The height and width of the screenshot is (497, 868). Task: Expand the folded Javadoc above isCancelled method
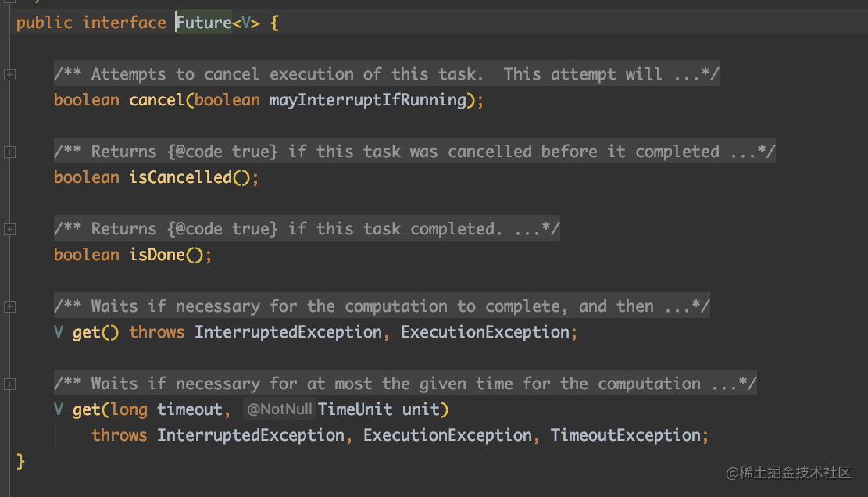pyautogui.click(x=9, y=152)
